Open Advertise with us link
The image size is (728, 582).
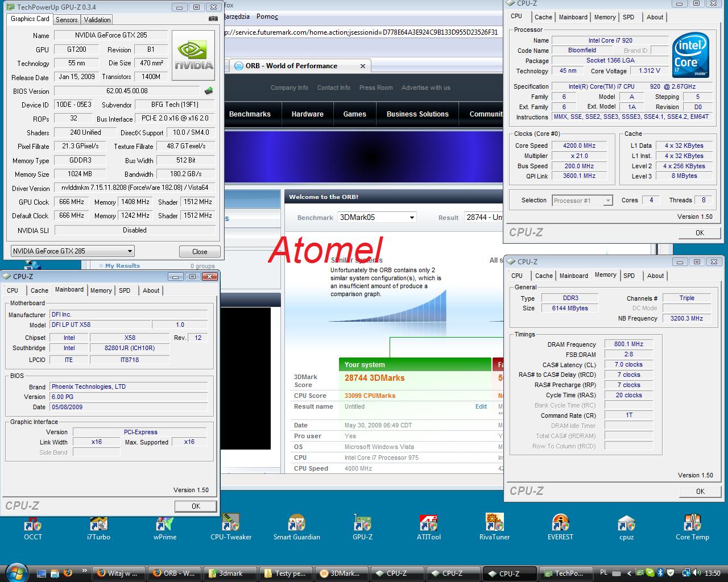426,88
